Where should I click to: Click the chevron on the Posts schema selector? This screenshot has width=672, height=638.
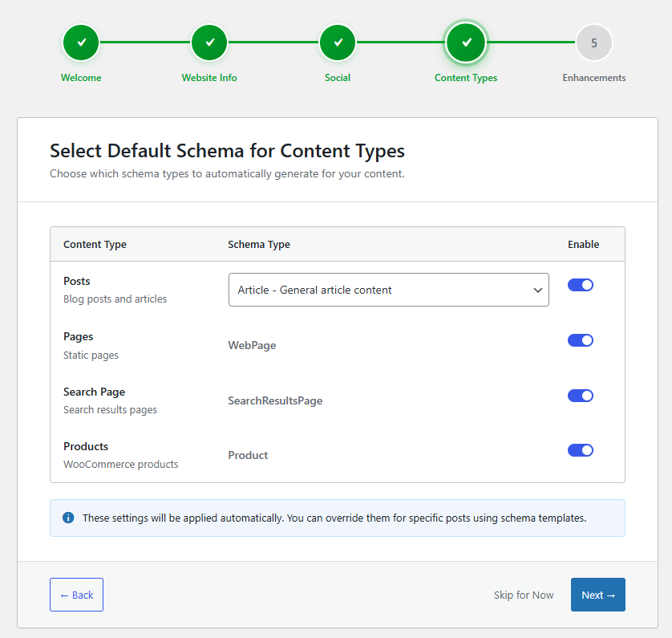[x=538, y=290]
